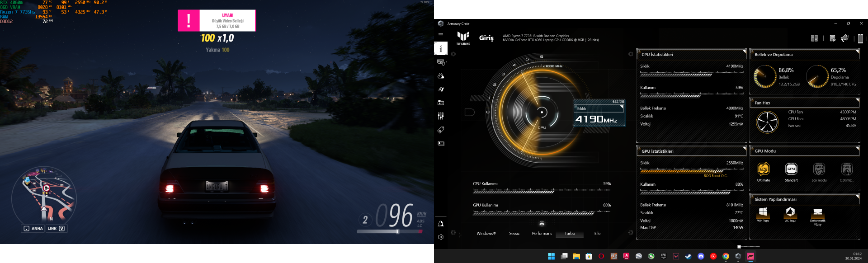Open Armoury Crate settings gear icon

pos(441,237)
